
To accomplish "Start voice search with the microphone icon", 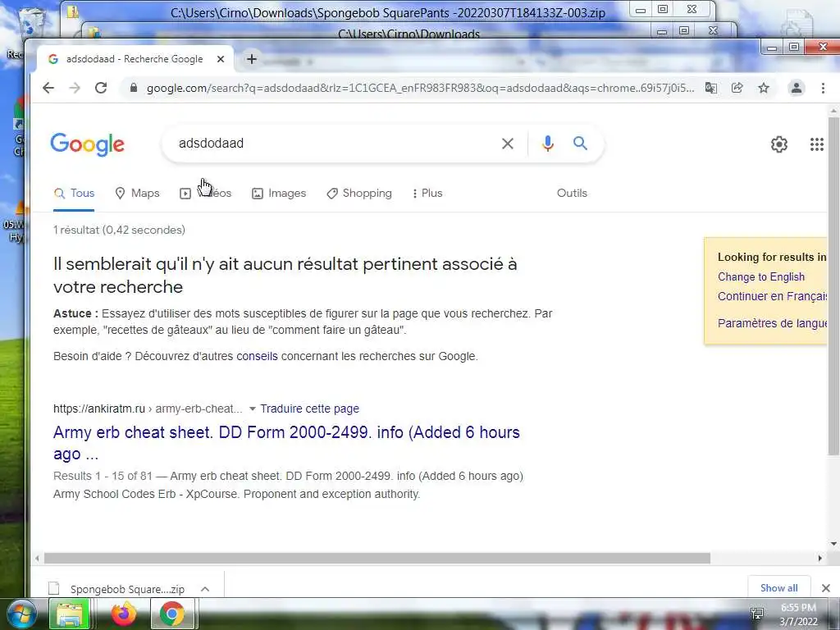I will (x=547, y=144).
